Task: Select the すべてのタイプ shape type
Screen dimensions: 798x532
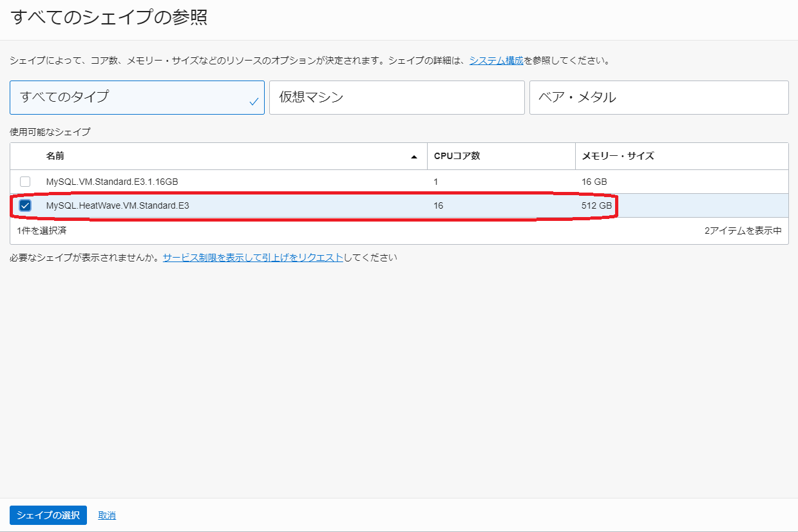Action: point(137,97)
